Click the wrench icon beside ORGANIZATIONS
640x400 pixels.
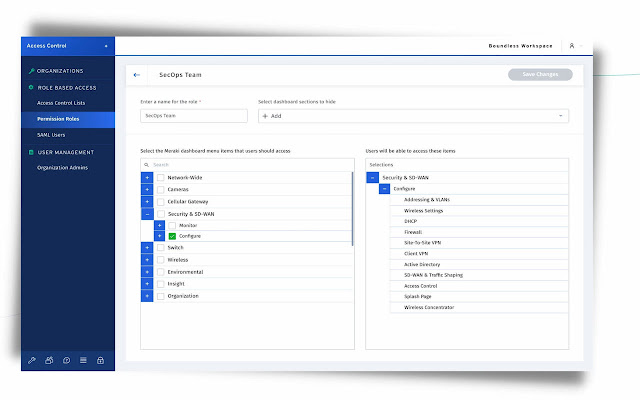(31, 71)
